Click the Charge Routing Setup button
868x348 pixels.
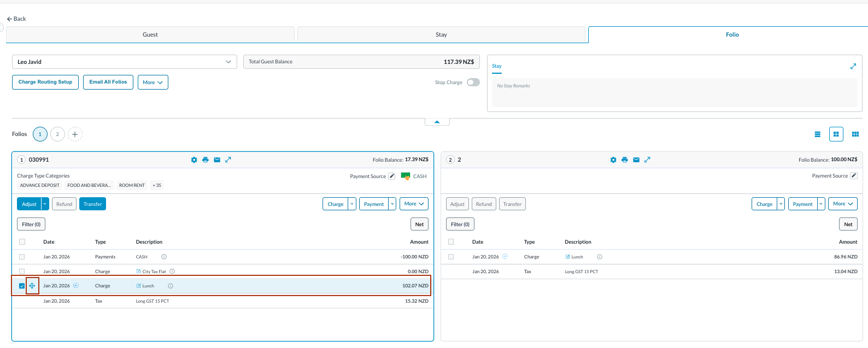[45, 82]
